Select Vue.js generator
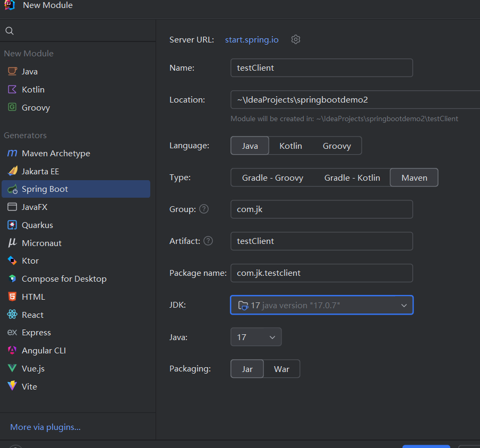480x448 pixels. click(76, 368)
